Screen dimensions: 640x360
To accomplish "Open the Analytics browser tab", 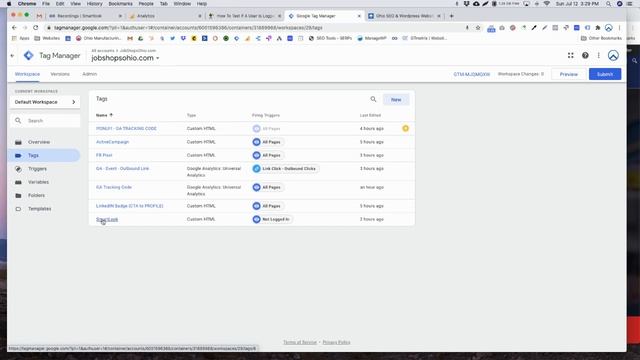I will click(165, 16).
